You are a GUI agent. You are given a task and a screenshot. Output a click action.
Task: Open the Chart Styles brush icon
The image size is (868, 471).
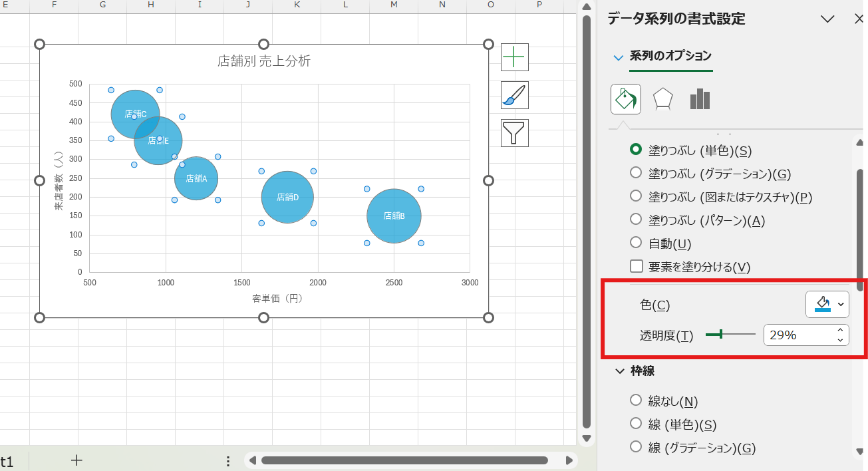(x=513, y=95)
